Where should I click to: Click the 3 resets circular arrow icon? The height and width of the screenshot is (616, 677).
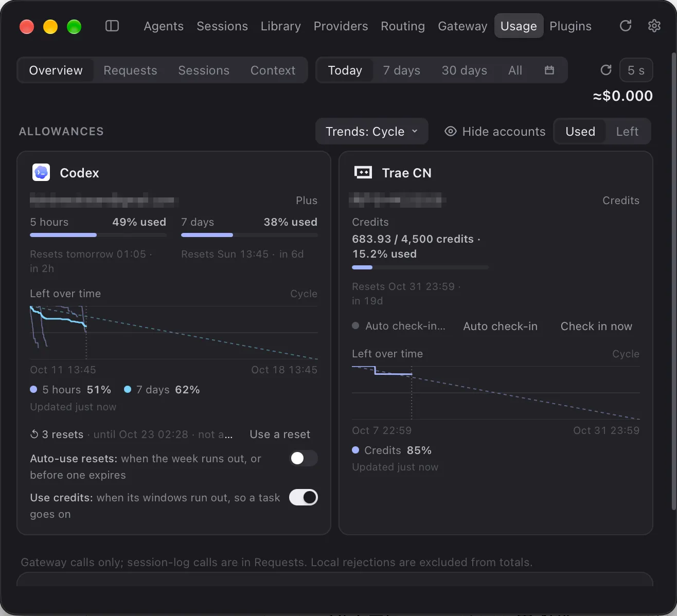(34, 434)
